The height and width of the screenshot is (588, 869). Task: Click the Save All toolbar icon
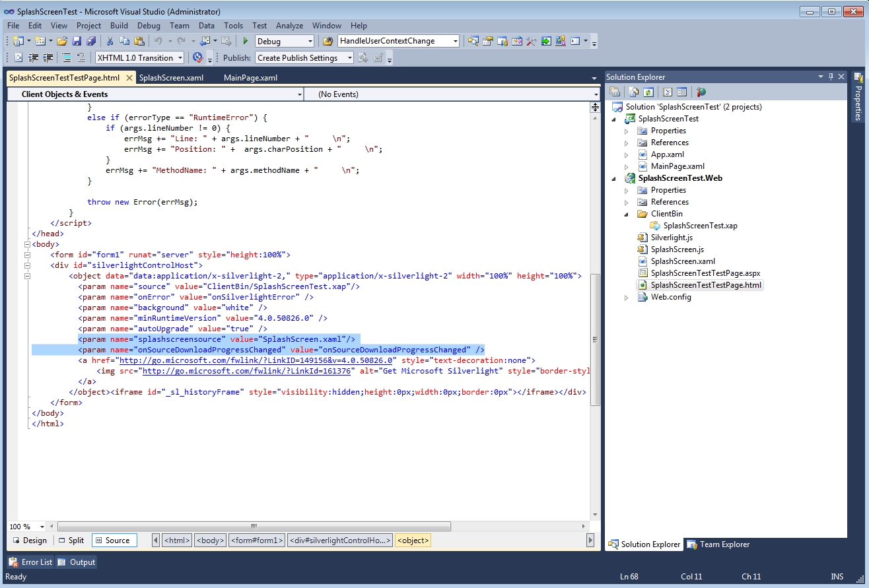click(x=91, y=41)
